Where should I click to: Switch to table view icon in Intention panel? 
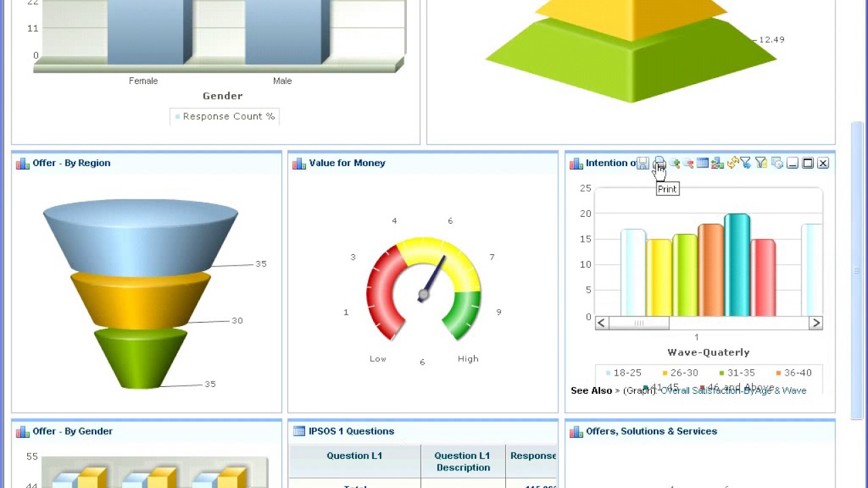point(703,163)
